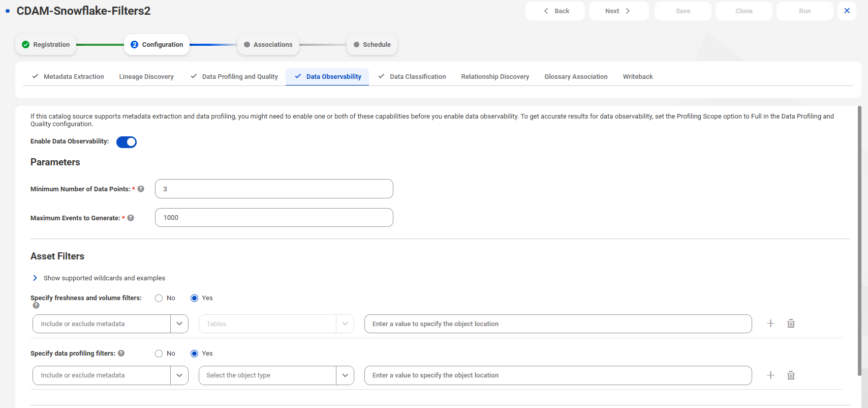Close the catalog source editor with X icon
The height and width of the screenshot is (408, 868).
[x=847, y=11]
